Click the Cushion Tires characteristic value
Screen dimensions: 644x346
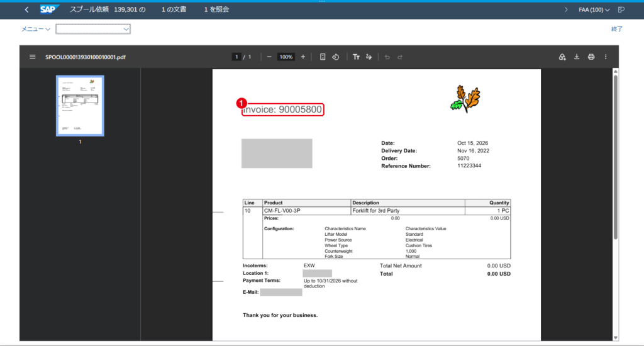coord(418,245)
